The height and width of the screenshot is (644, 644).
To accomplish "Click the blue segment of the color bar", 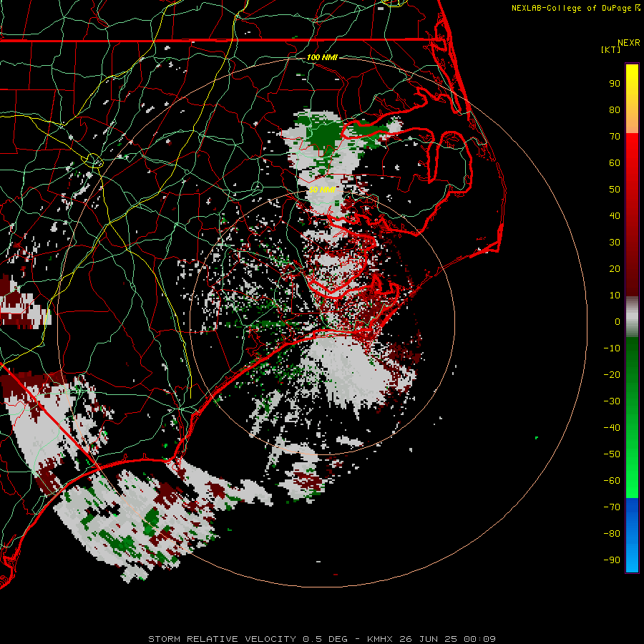I will tap(632, 535).
